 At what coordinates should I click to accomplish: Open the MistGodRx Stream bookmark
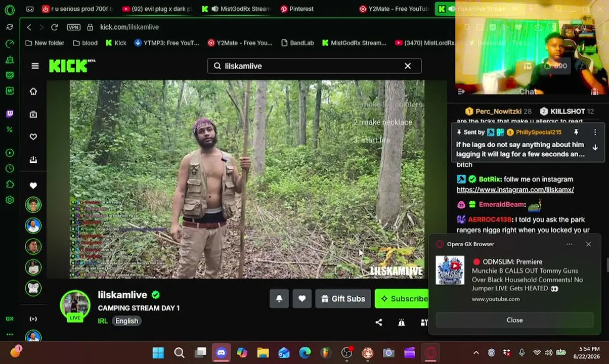[x=354, y=43]
